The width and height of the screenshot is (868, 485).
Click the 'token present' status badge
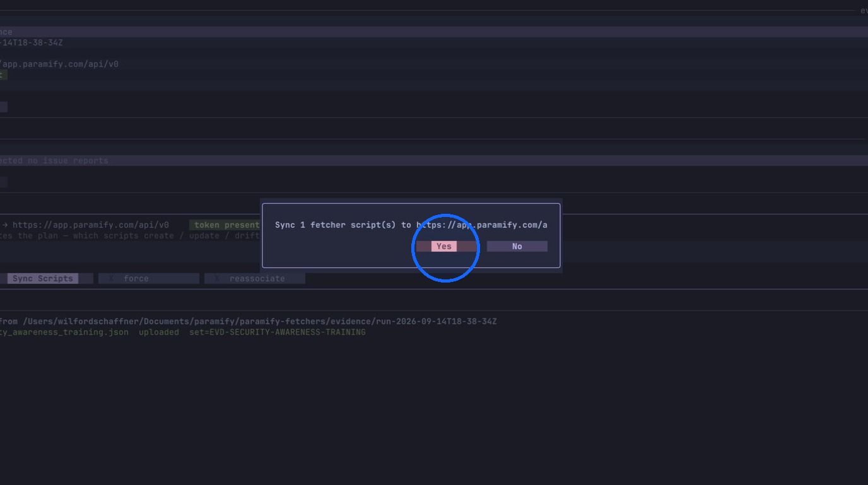point(226,225)
